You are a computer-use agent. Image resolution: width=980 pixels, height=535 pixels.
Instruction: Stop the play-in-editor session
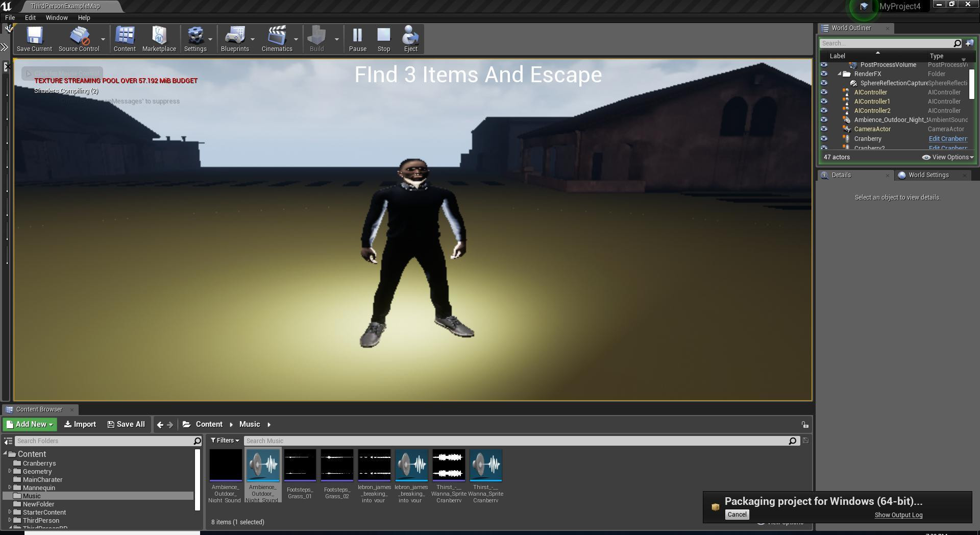tap(384, 39)
